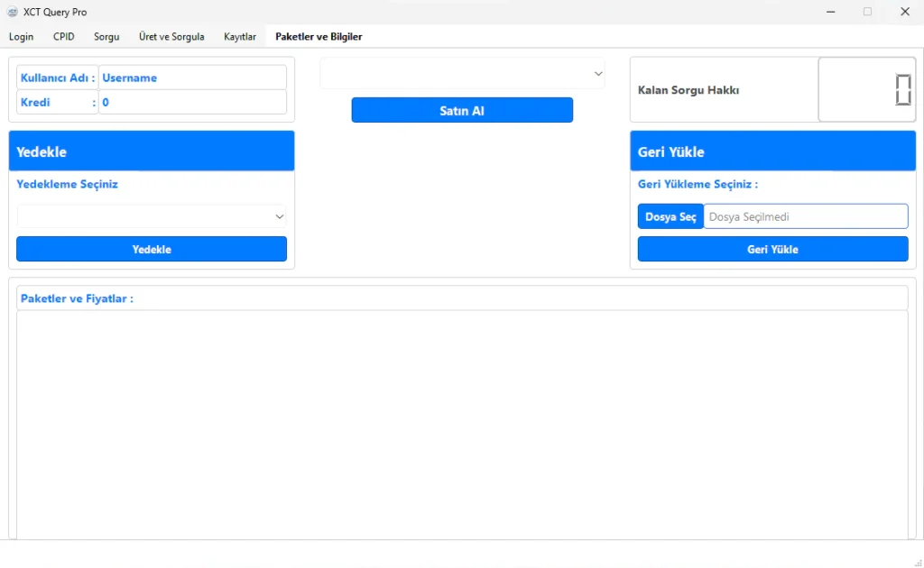Open the CPID tab
The image size is (924, 568).
(x=64, y=37)
